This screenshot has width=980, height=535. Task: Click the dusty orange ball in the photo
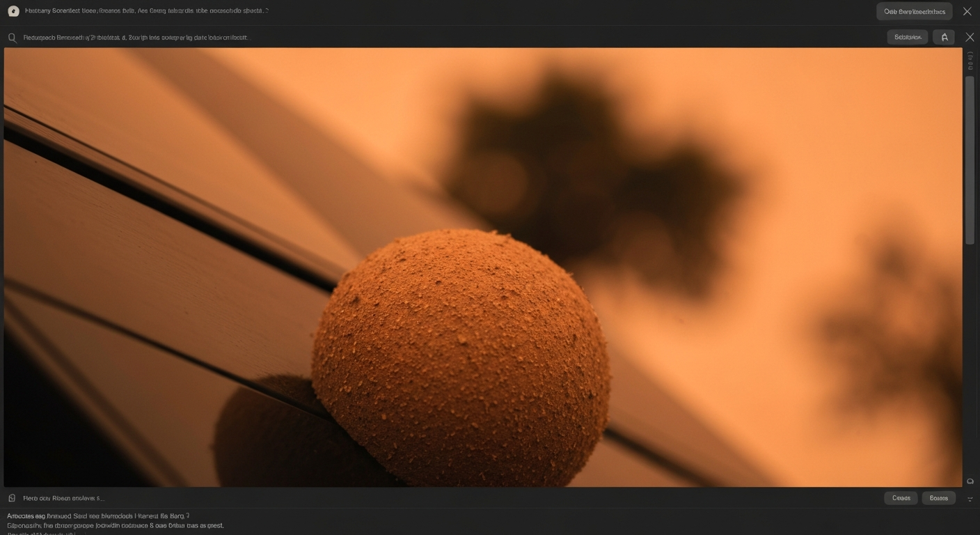point(460,355)
